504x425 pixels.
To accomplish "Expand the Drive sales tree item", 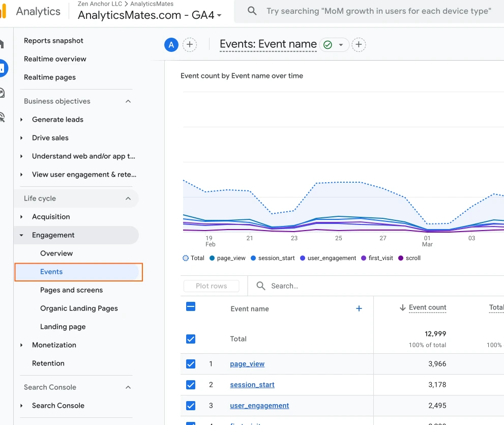I will pyautogui.click(x=21, y=138).
